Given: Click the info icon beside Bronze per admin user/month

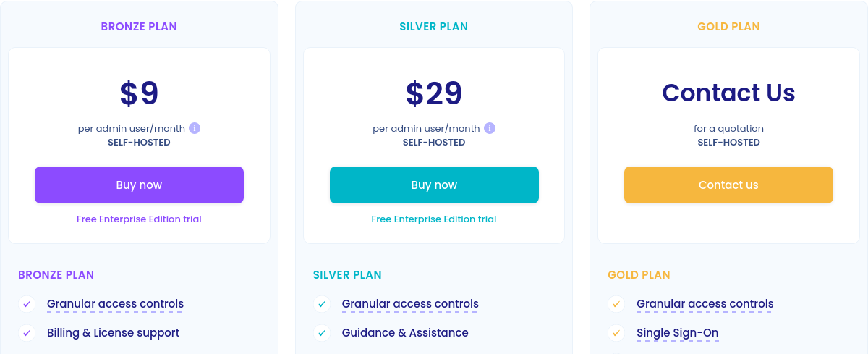Looking at the screenshot, I should pyautogui.click(x=195, y=128).
